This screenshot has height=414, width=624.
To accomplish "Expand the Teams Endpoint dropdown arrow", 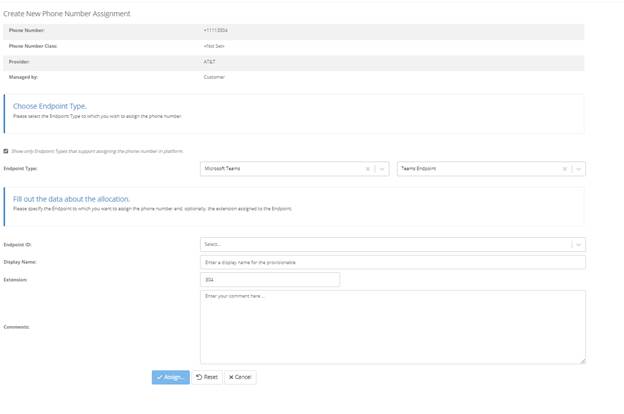I will point(579,169).
